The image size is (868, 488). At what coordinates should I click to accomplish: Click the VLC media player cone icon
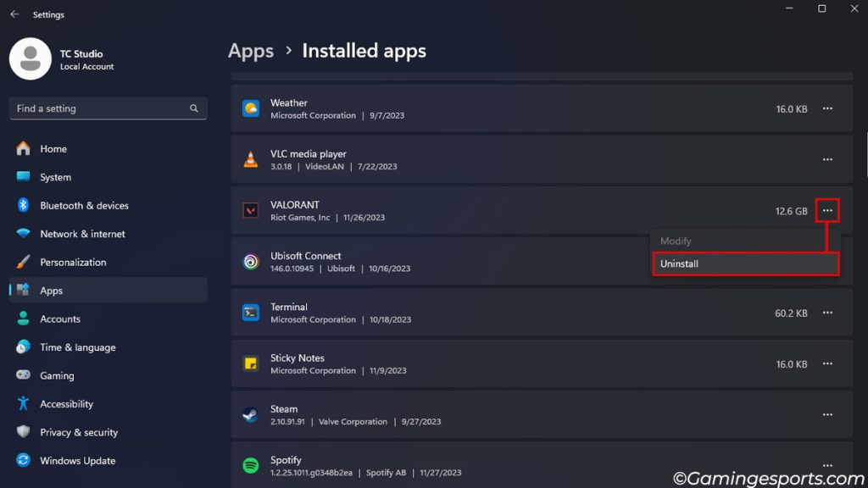[250, 159]
